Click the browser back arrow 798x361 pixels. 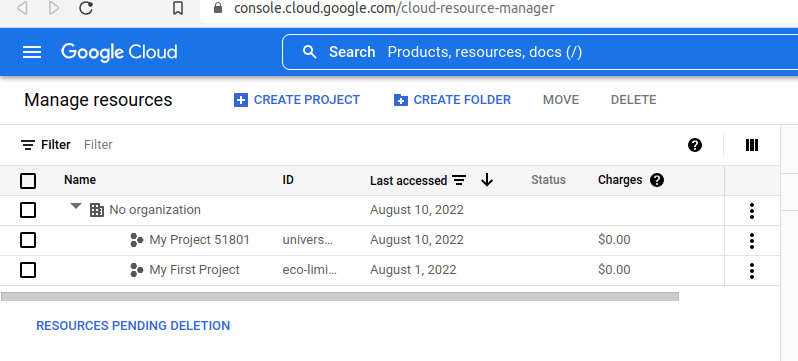(22, 8)
